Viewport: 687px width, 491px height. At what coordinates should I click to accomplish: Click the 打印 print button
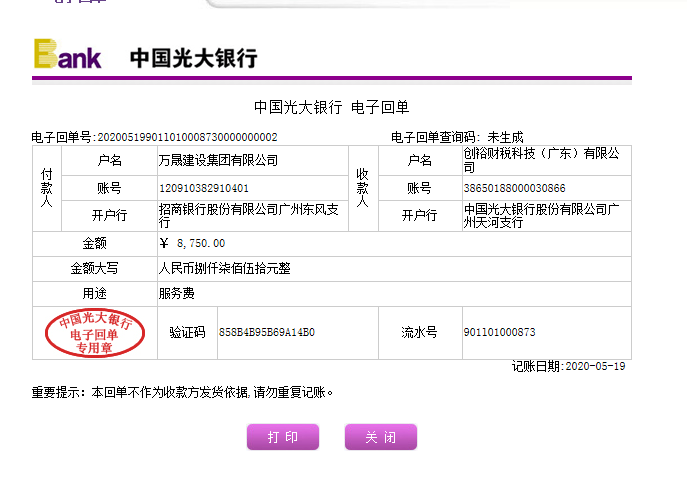tap(283, 437)
